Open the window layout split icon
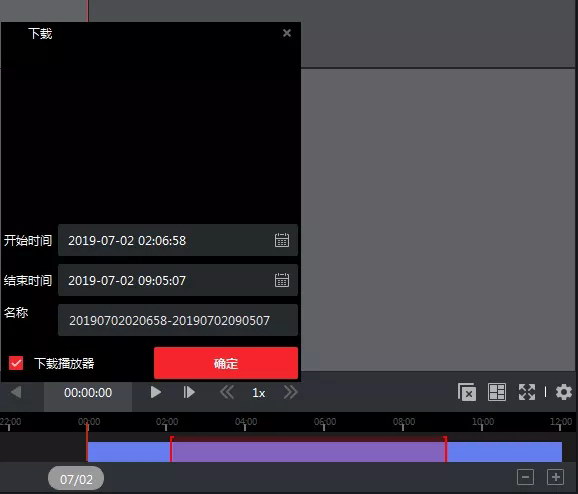The image size is (578, 494). (497, 392)
